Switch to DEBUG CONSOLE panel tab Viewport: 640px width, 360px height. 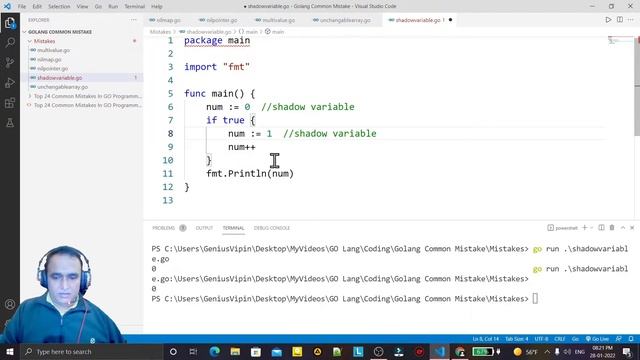pos(272,228)
